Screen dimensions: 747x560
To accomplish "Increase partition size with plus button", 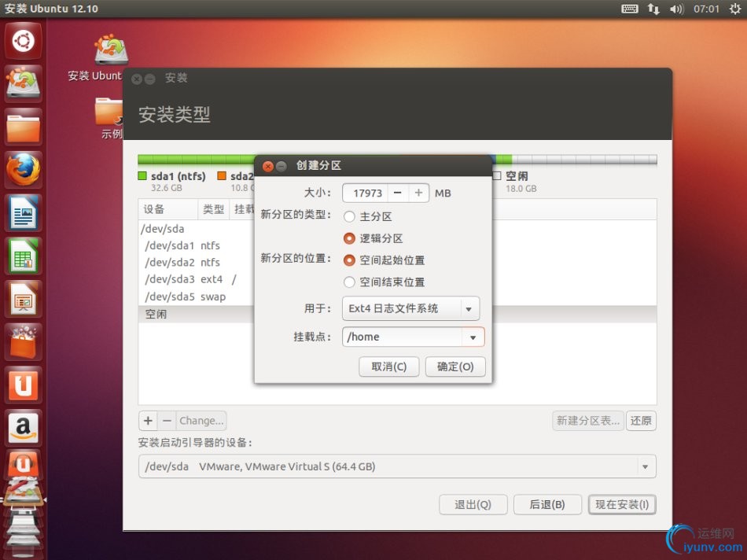I will coord(418,193).
